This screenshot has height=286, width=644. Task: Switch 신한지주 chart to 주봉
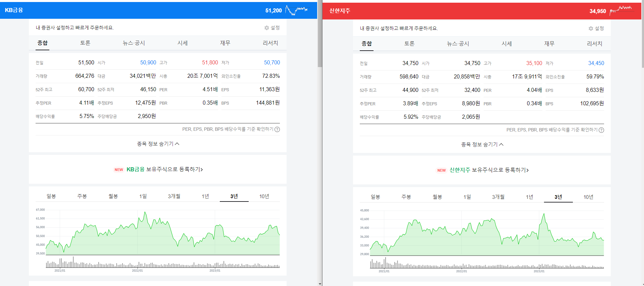click(x=406, y=197)
